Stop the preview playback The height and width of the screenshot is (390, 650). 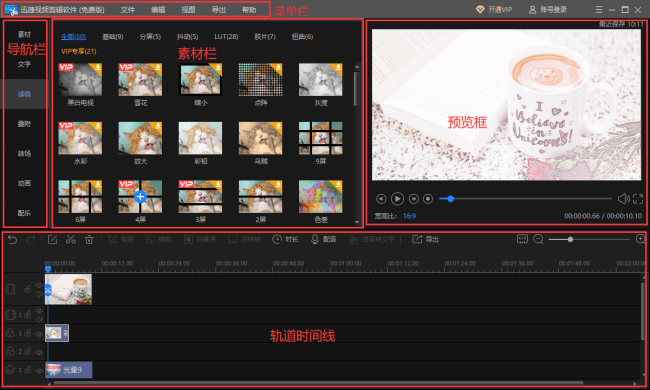pos(428,199)
